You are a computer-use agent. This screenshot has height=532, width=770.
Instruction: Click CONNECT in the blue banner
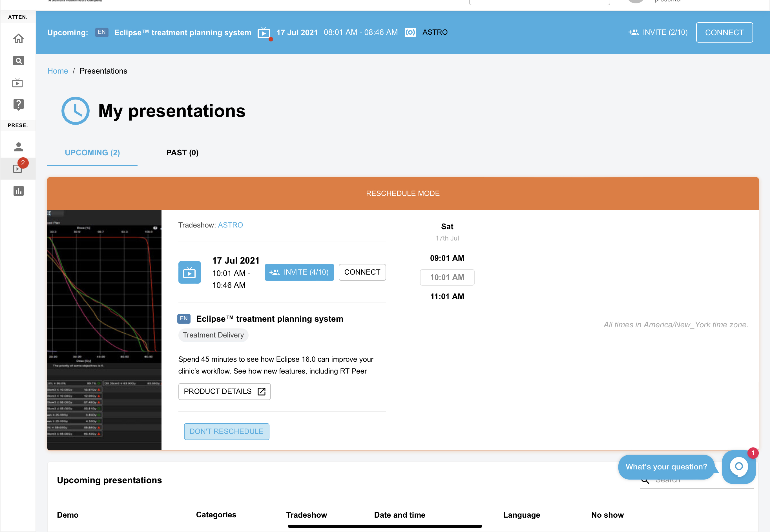[x=724, y=32]
